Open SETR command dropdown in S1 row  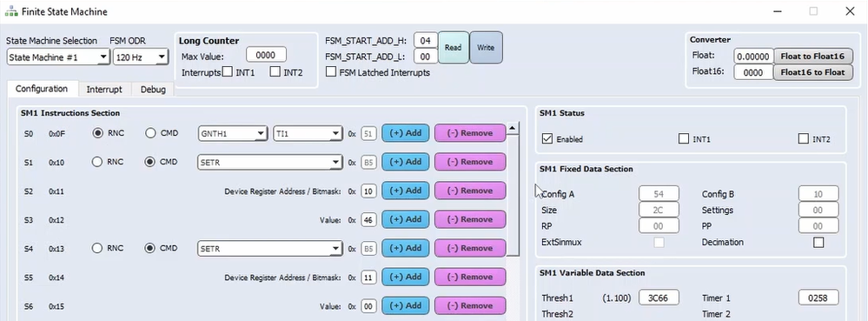pos(269,163)
